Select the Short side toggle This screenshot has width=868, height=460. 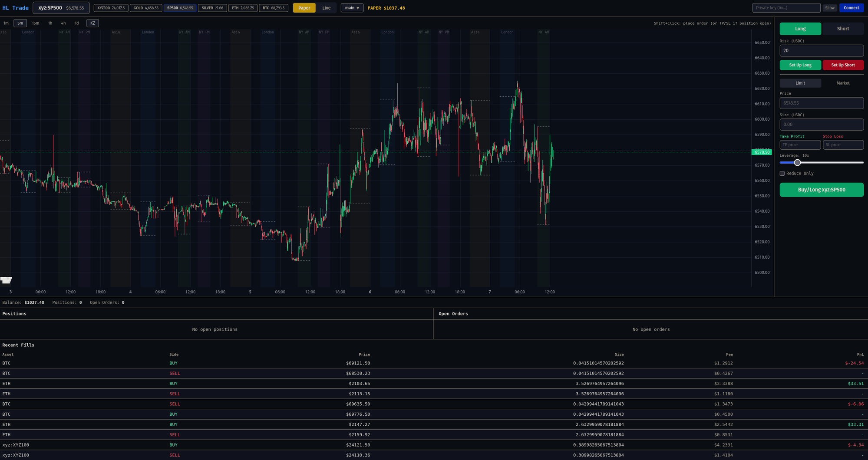tap(842, 29)
